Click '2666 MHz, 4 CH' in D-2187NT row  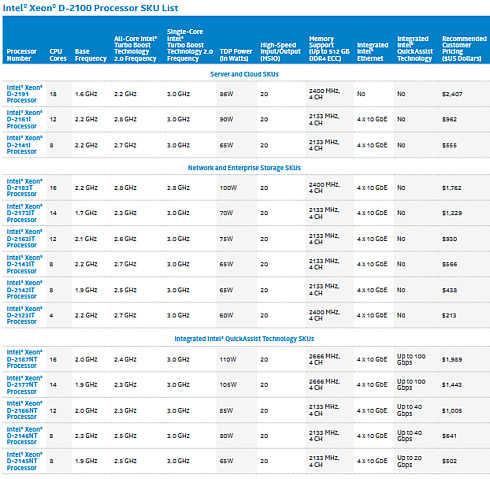click(324, 359)
